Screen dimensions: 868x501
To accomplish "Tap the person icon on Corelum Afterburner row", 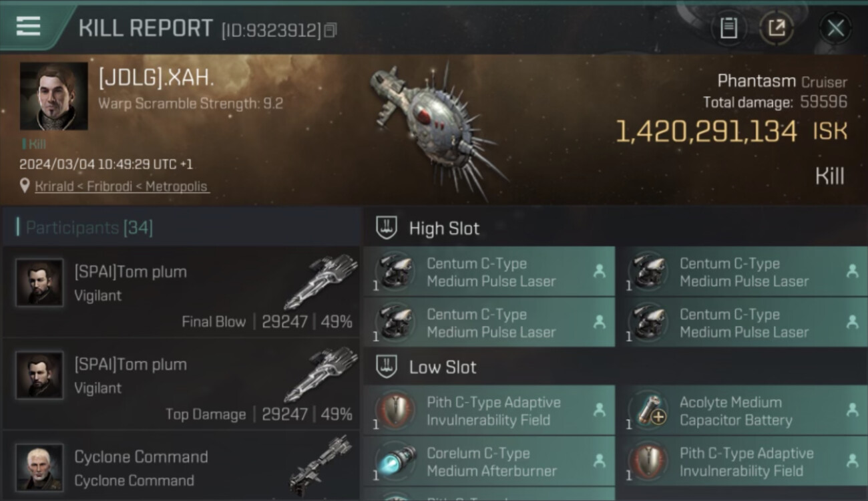I will 600,461.
